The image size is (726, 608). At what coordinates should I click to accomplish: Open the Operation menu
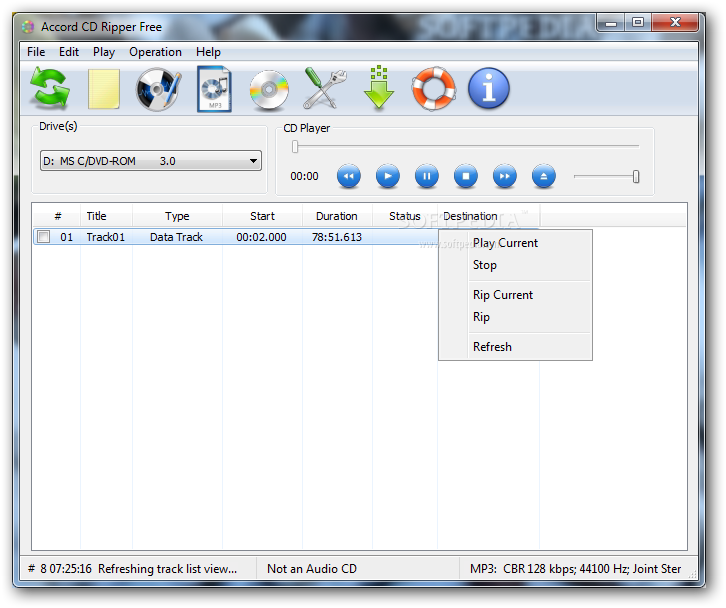point(156,52)
